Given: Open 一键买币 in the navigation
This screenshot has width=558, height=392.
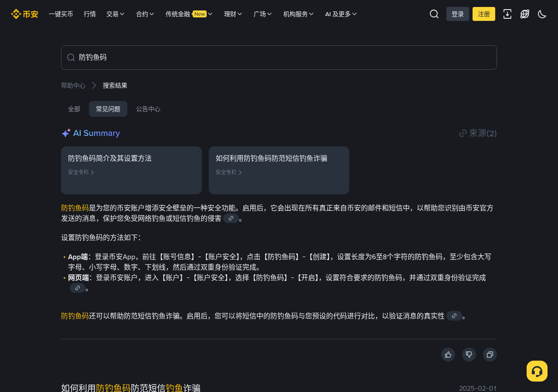Looking at the screenshot, I should pos(61,14).
